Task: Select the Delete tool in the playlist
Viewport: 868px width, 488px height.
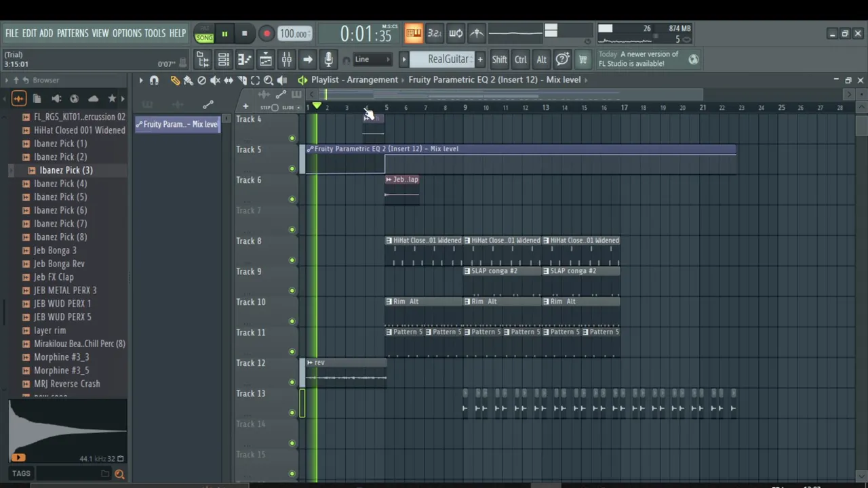Action: coord(201,80)
